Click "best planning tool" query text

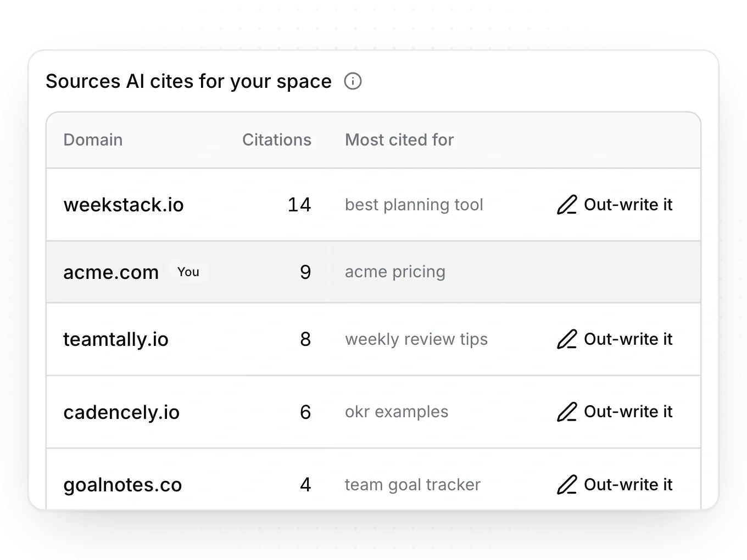coord(414,205)
